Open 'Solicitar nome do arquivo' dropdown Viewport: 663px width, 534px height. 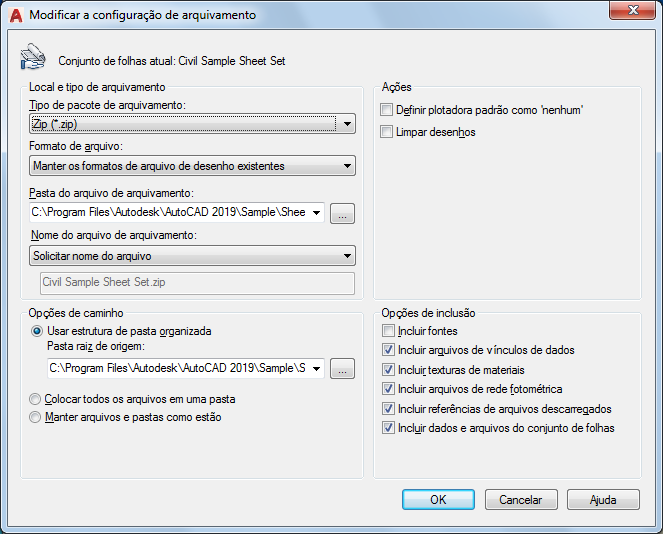coord(192,256)
